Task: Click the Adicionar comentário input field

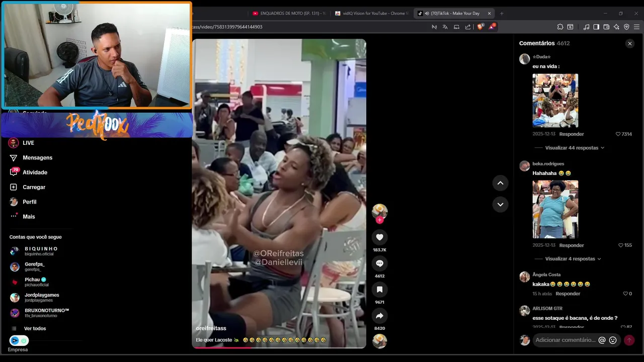Action: (566, 340)
